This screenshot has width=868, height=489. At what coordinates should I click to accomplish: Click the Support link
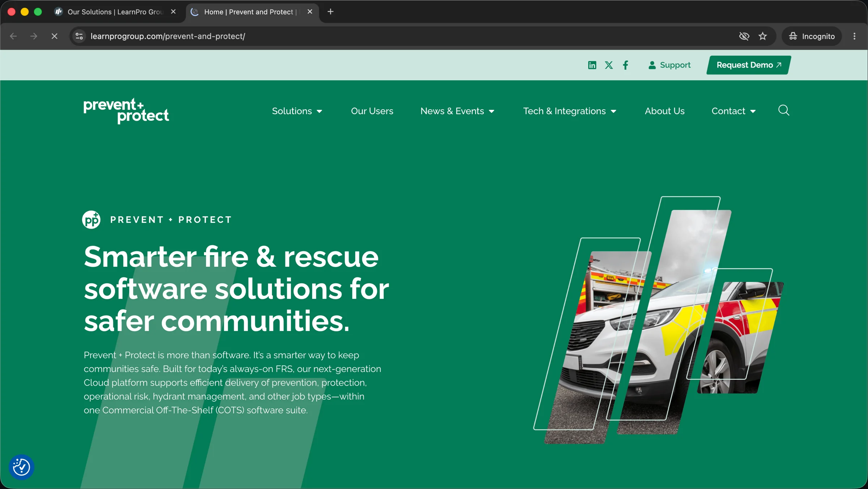pyautogui.click(x=669, y=65)
